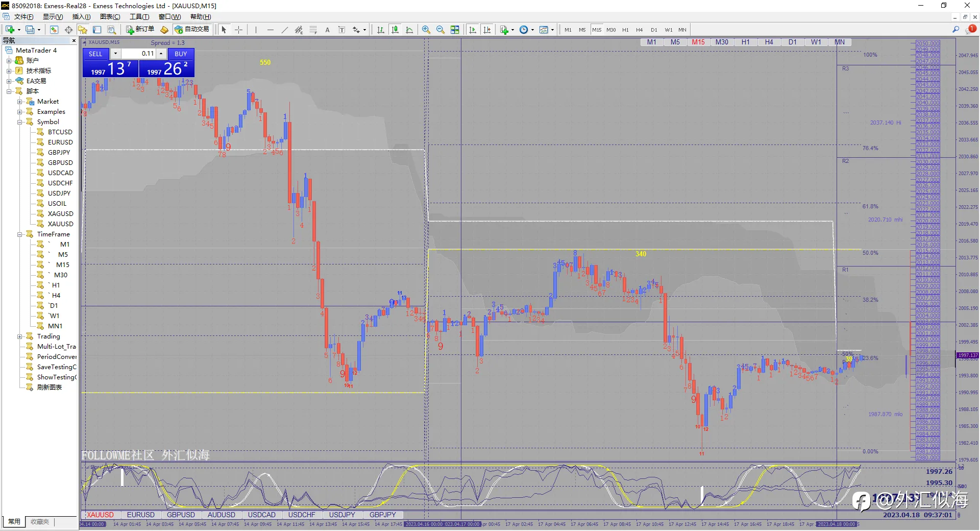Increase lot volume with the up arrow
980x531 pixels.
161,54
